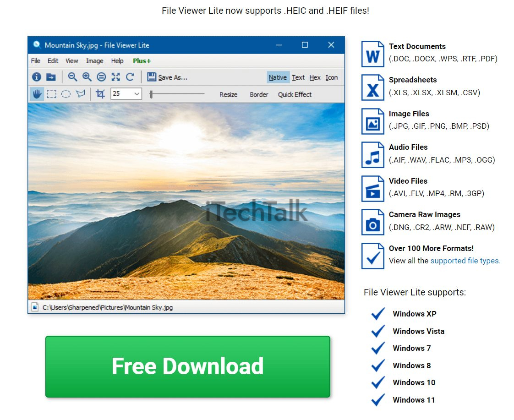
Task: Open the File menu
Action: pyautogui.click(x=35, y=61)
